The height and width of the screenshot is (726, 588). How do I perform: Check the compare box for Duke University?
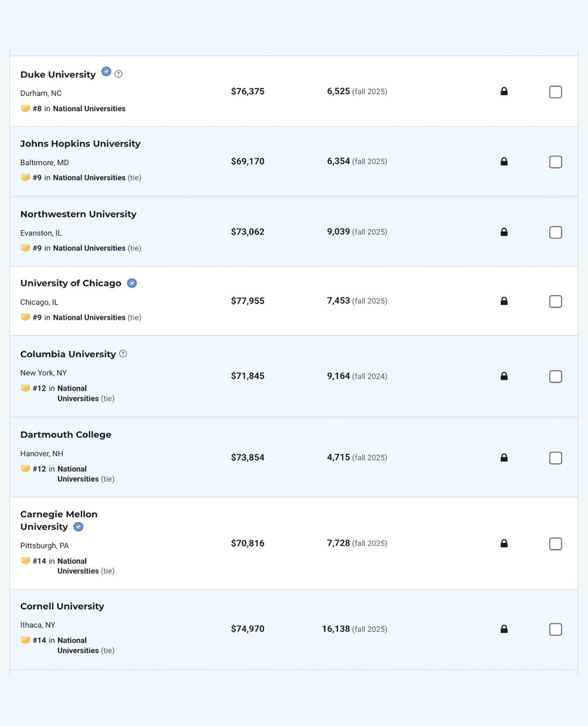(x=556, y=92)
